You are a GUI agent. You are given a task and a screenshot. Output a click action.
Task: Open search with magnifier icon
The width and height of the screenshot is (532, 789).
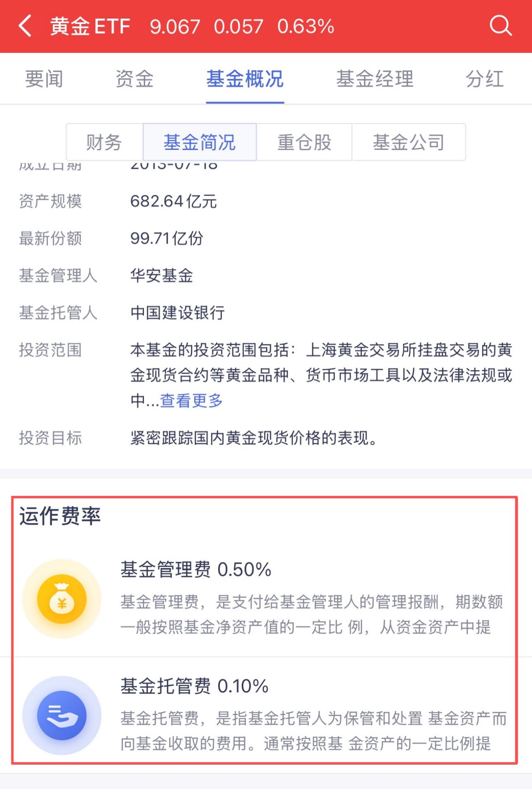[501, 26]
